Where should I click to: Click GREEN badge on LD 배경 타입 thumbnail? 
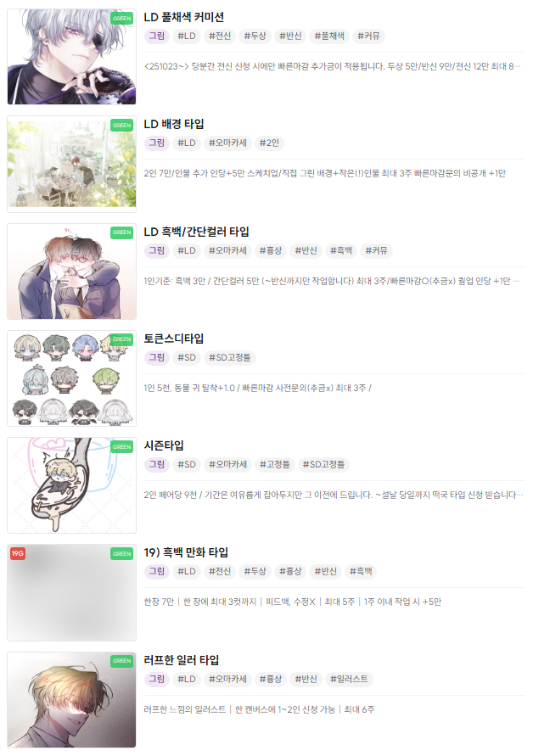121,126
